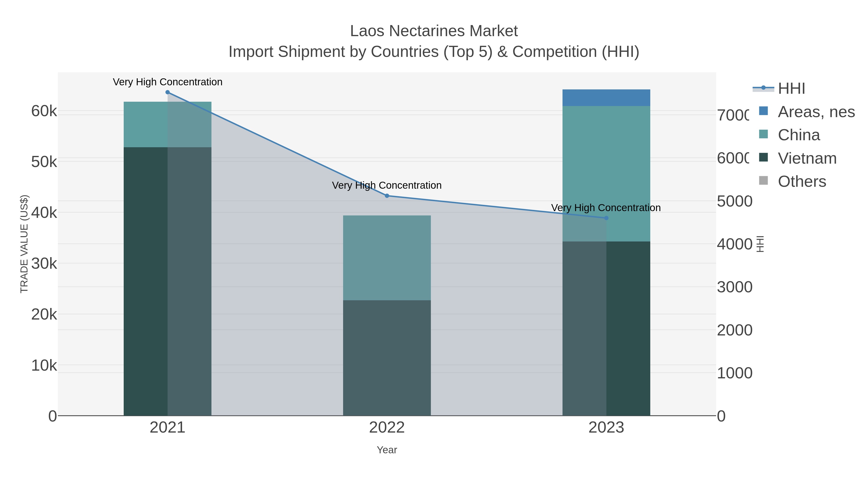This screenshot has height=488, width=868.
Task: Toggle the Others legend entry
Action: [x=792, y=181]
